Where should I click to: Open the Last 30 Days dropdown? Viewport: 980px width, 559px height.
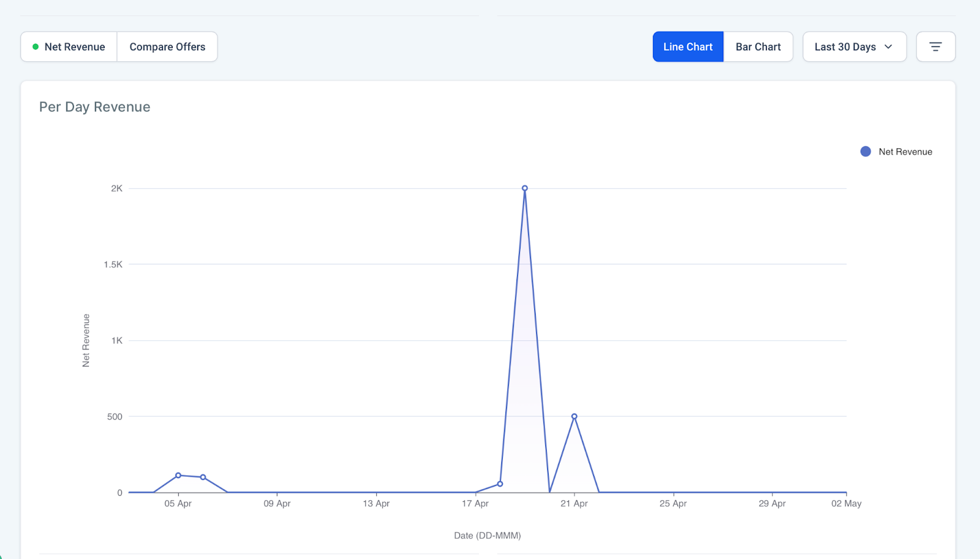[854, 47]
